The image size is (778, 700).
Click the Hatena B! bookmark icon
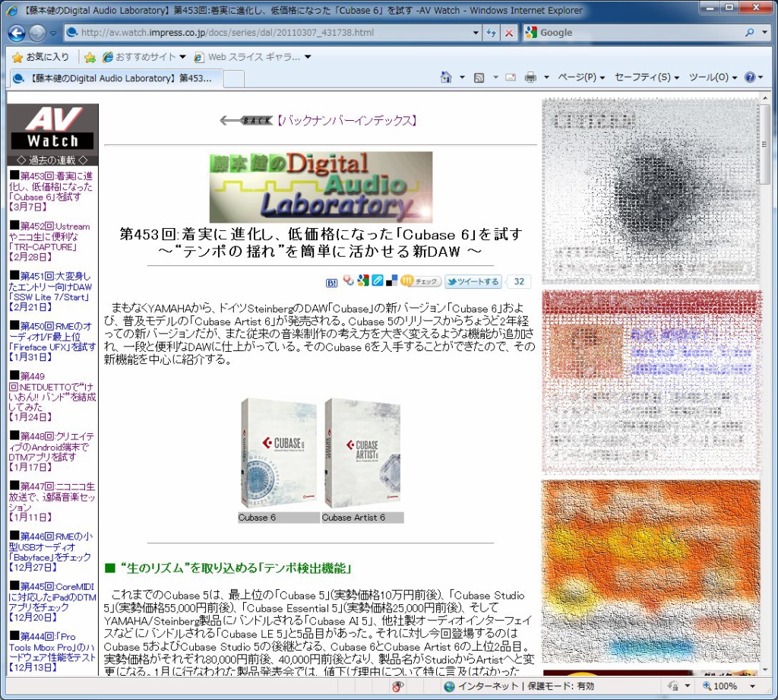[x=331, y=283]
